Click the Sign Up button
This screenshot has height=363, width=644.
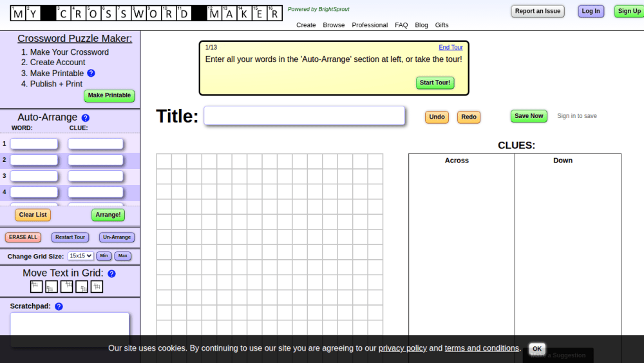(629, 11)
